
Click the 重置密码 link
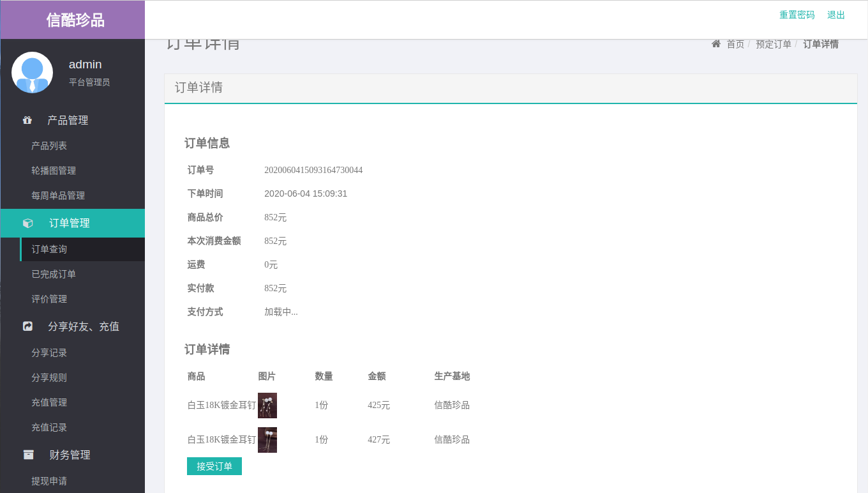797,15
